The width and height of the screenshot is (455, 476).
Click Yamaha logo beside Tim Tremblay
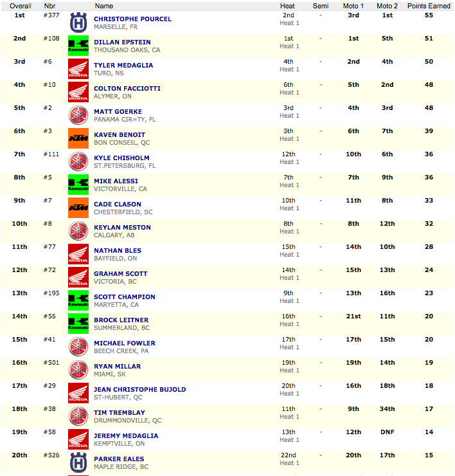(78, 417)
